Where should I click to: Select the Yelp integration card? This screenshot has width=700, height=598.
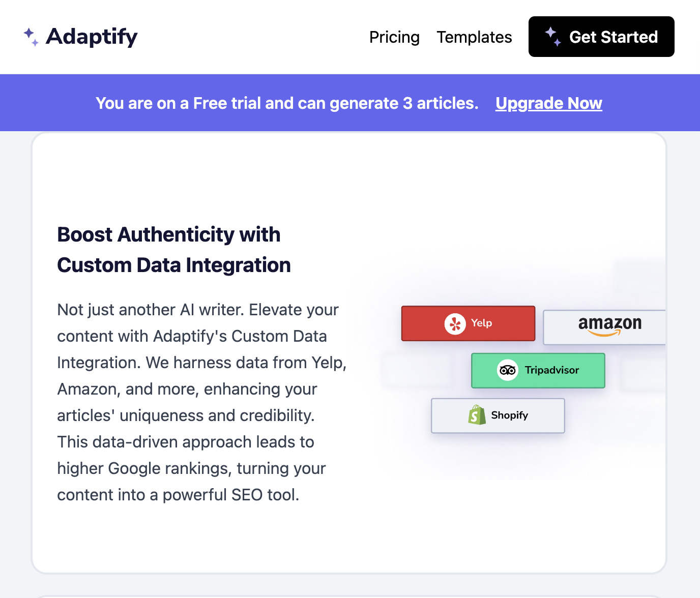click(468, 323)
